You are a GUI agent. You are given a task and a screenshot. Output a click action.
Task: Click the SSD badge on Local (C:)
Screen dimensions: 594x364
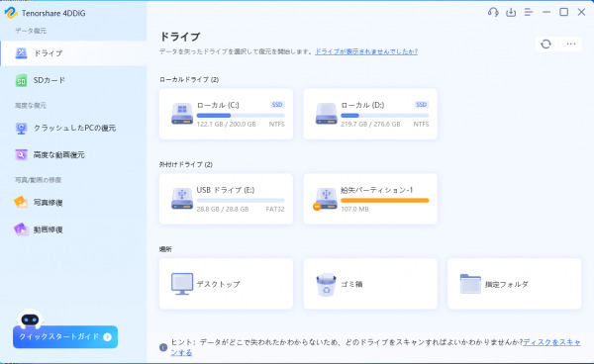point(277,105)
